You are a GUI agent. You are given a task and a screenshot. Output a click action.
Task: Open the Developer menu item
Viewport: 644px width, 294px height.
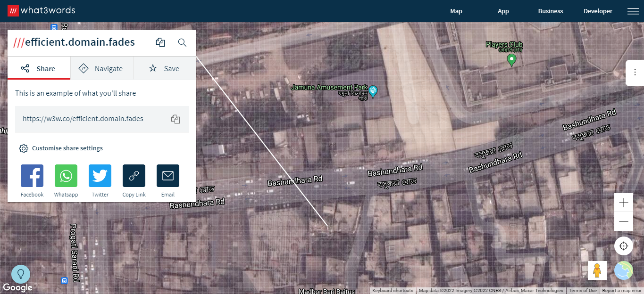(x=598, y=11)
